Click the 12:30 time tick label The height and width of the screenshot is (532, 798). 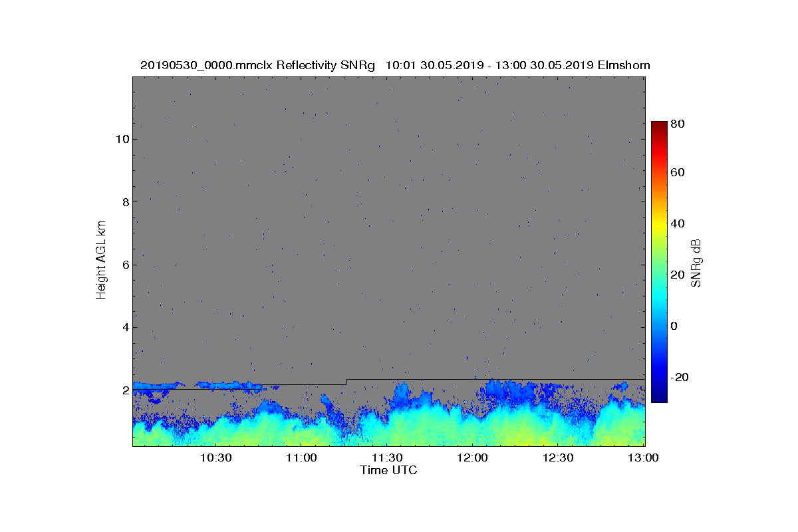[x=559, y=458]
